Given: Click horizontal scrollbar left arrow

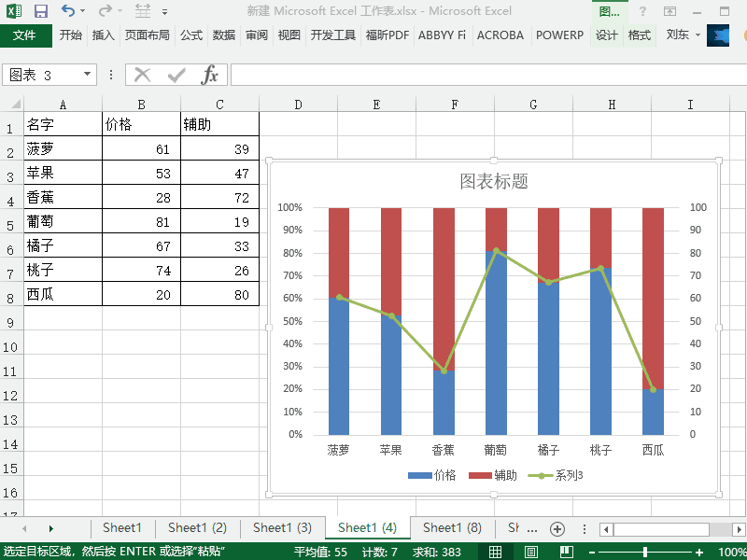Looking at the screenshot, I should pyautogui.click(x=606, y=529).
